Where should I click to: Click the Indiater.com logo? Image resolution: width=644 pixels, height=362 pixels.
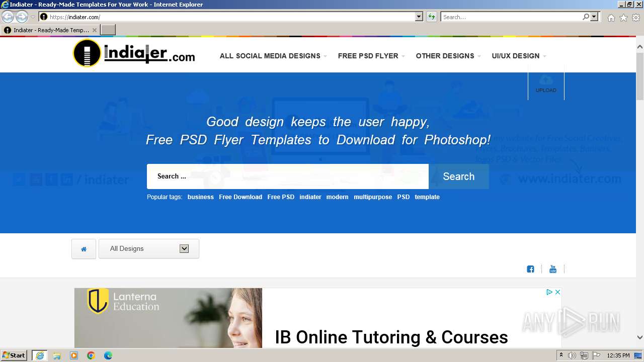(134, 53)
